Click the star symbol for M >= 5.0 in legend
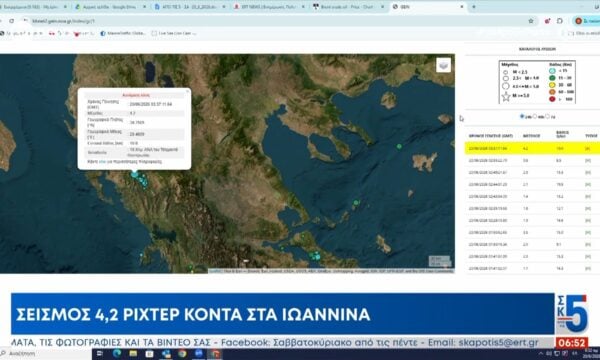The image size is (600, 360). (506, 96)
